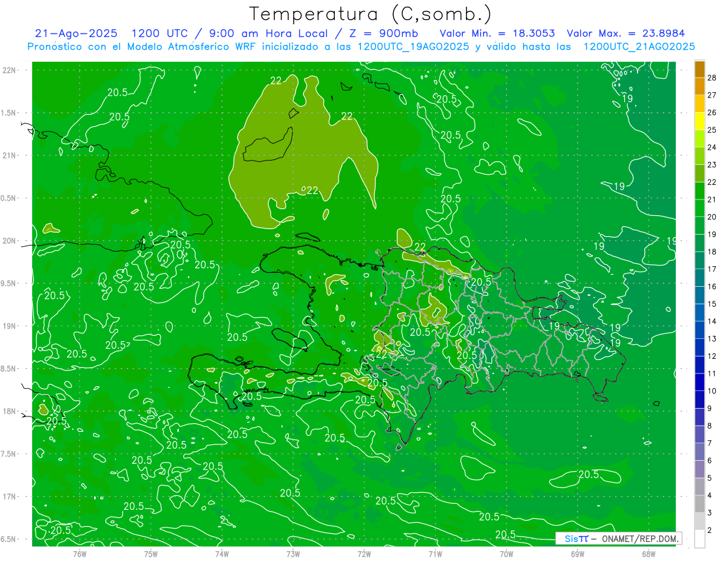The image size is (728, 562).
Task: Click longitude axis label '74W'
Action: pyautogui.click(x=222, y=554)
